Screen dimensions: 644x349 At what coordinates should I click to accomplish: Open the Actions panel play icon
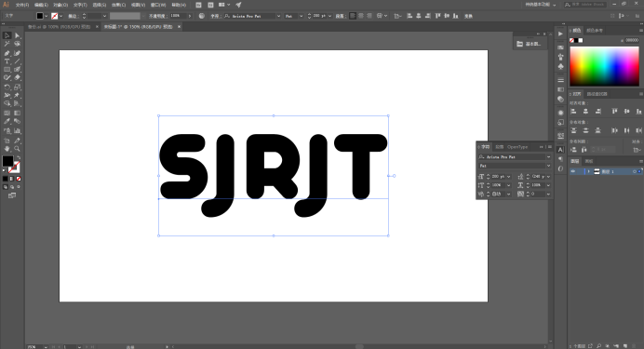click(560, 34)
